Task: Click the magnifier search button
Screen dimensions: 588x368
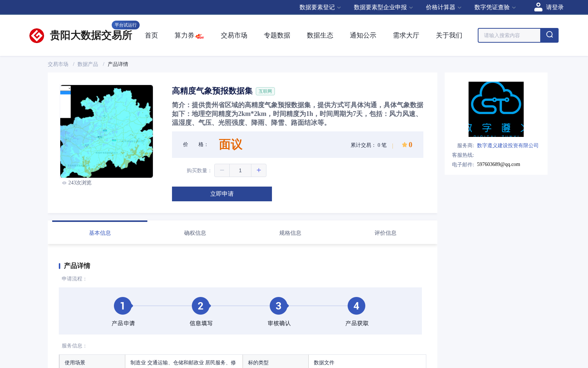Action: point(549,35)
